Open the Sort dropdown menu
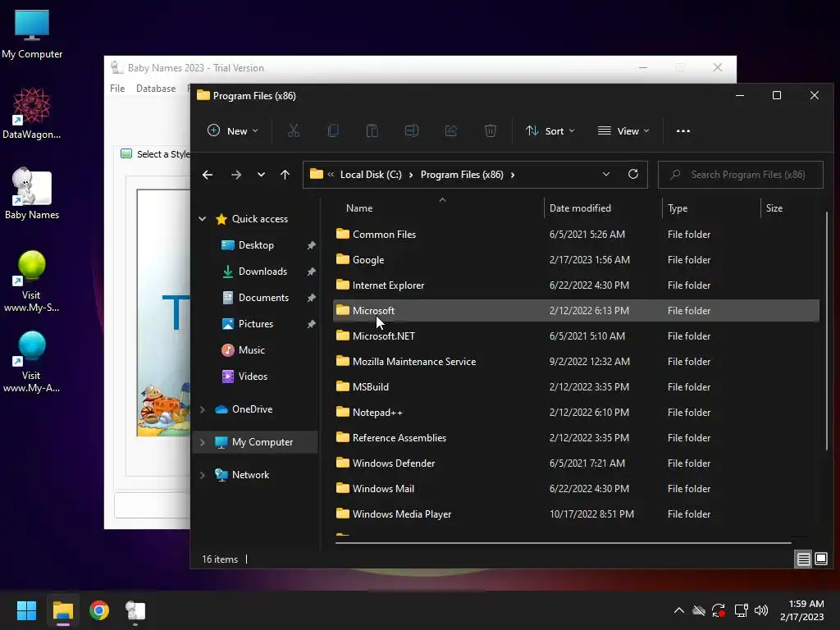840x630 pixels. coord(550,130)
